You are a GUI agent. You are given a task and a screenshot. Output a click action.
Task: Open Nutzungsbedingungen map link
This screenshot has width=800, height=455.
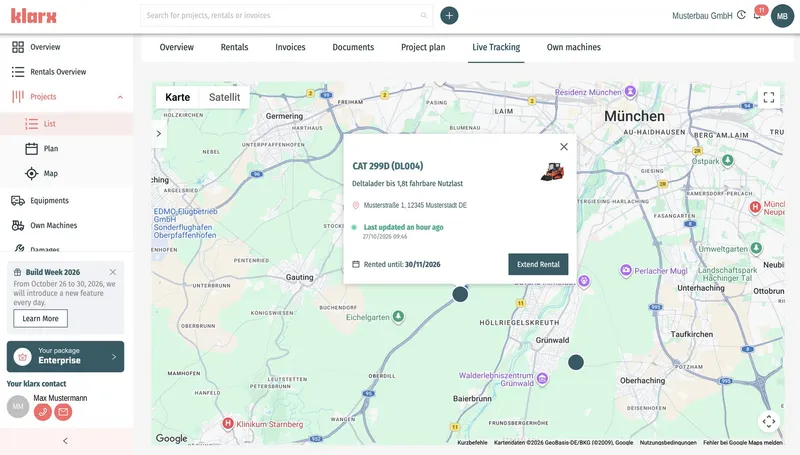668,442
